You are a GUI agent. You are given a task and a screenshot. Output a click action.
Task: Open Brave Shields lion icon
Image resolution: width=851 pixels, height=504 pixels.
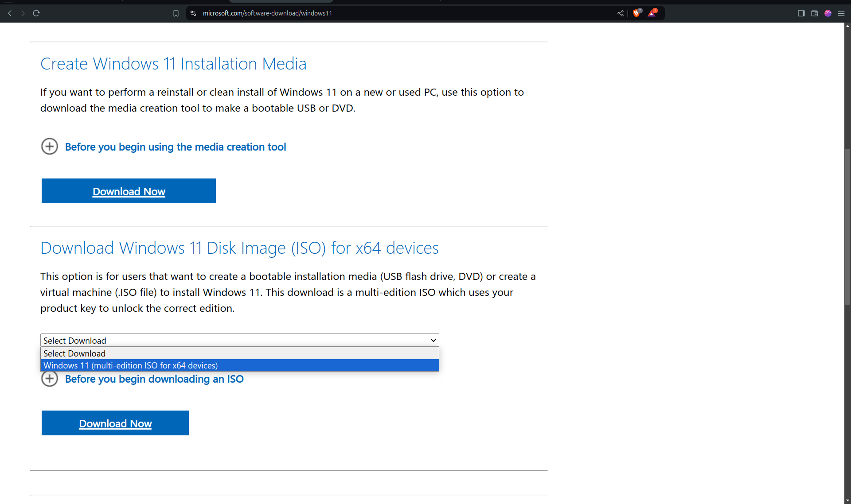click(637, 13)
